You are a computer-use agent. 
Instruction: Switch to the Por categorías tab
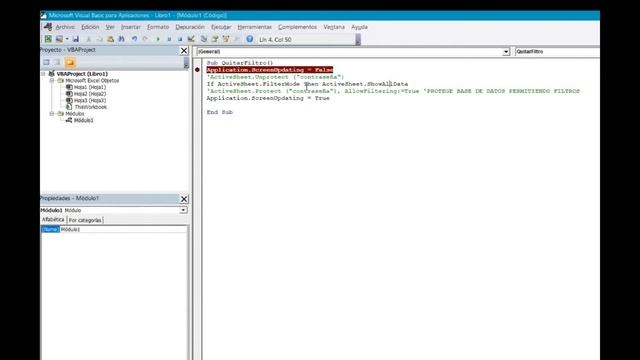(x=85, y=220)
